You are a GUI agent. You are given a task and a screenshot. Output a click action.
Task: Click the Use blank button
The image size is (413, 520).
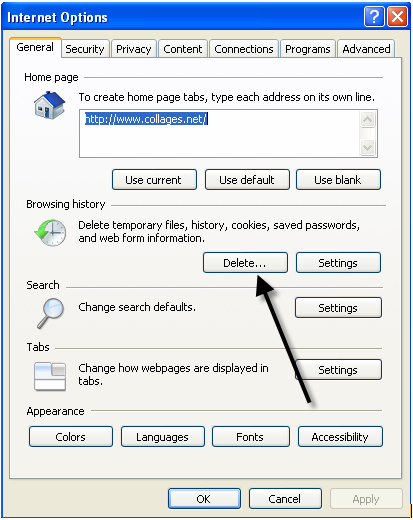(338, 180)
